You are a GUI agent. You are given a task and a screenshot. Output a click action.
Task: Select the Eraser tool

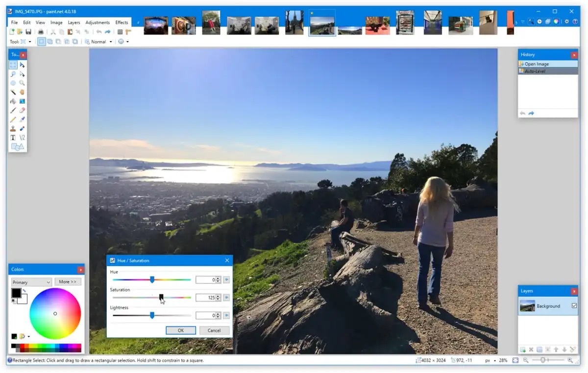(x=22, y=110)
